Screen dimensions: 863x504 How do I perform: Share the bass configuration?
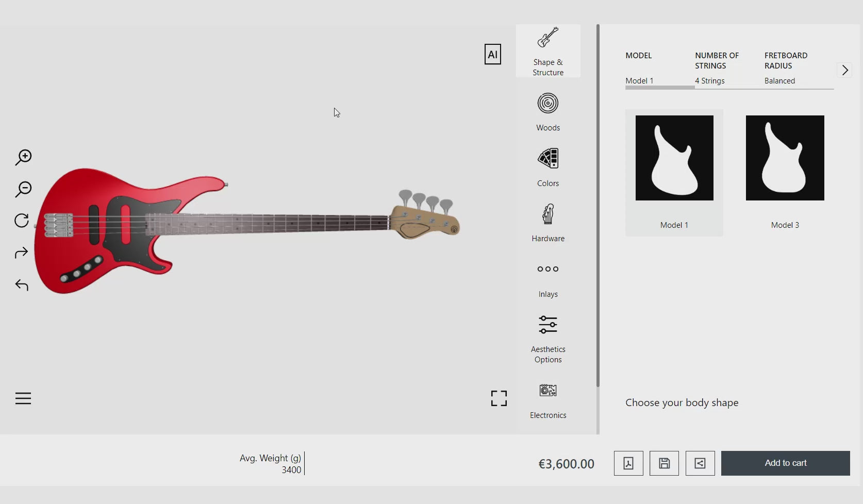pyautogui.click(x=700, y=463)
